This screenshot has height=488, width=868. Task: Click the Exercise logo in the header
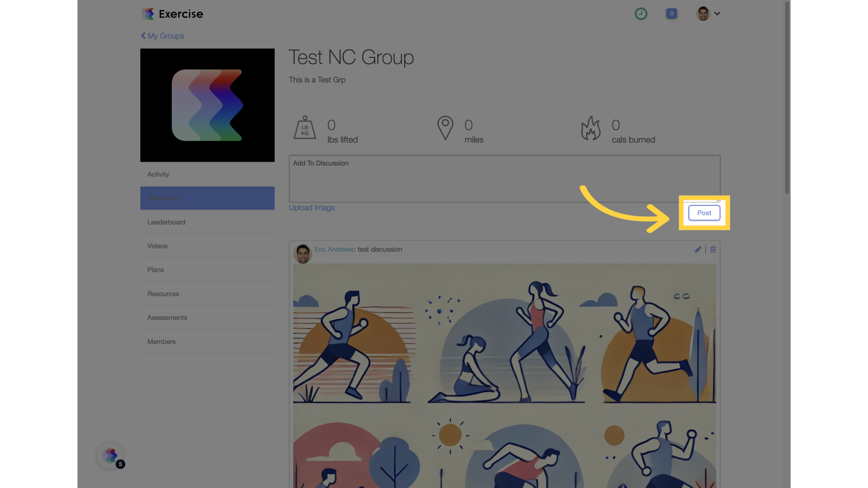[x=172, y=14]
